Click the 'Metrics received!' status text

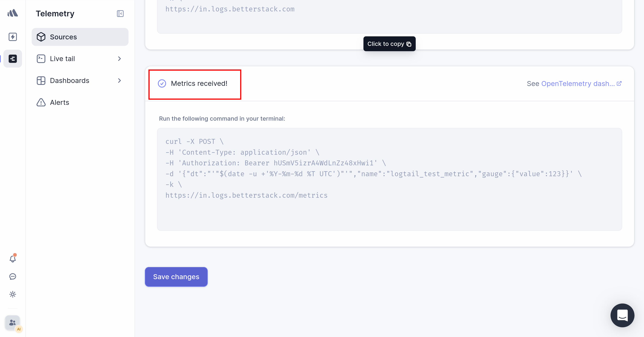pos(199,83)
